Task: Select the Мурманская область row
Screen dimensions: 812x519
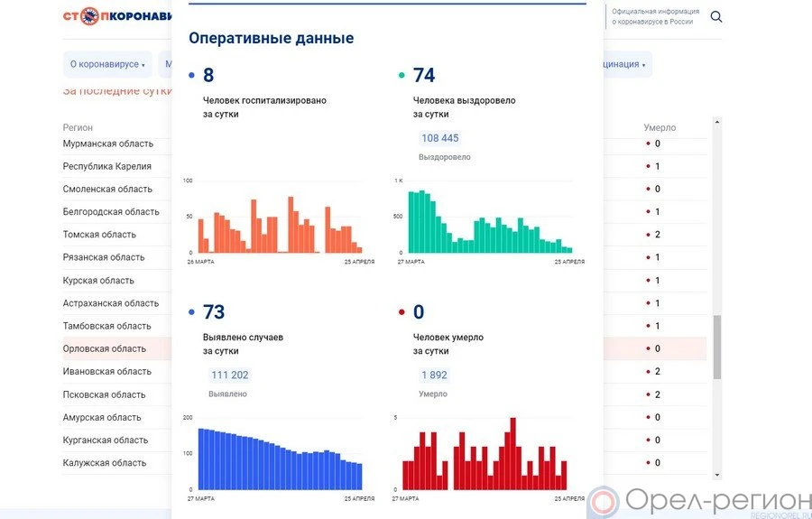Action: click(x=107, y=144)
